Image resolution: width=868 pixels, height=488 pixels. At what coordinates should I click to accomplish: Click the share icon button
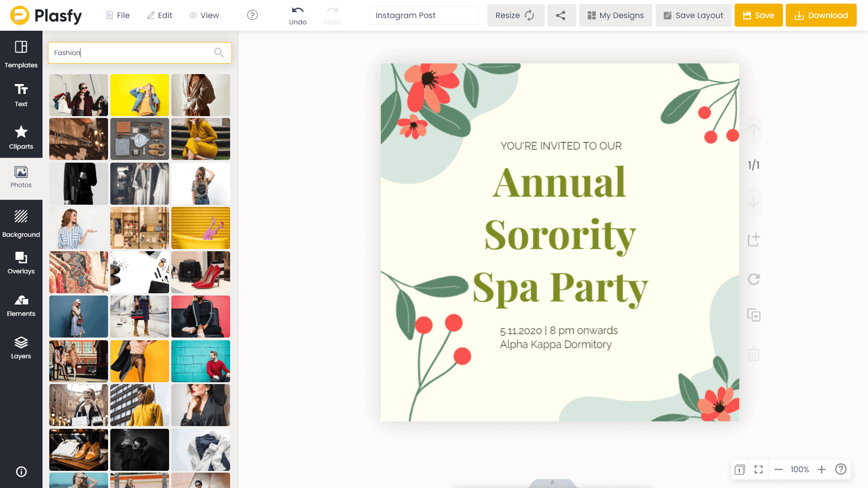click(x=561, y=15)
